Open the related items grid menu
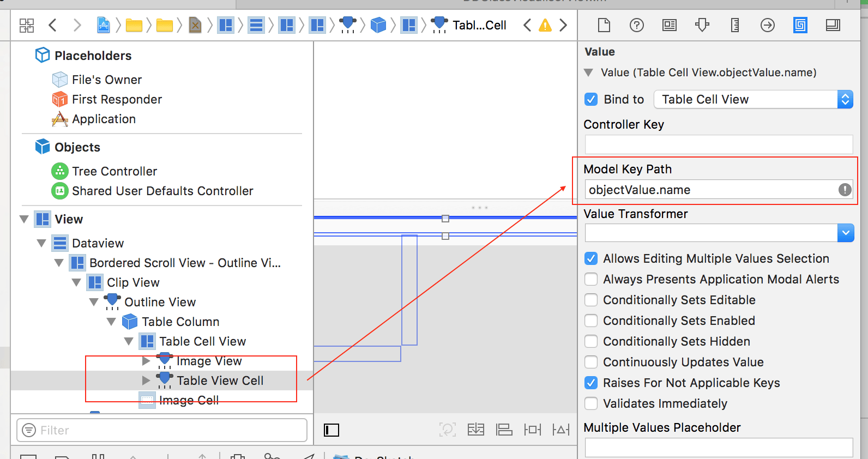The width and height of the screenshot is (868, 459). click(x=26, y=25)
